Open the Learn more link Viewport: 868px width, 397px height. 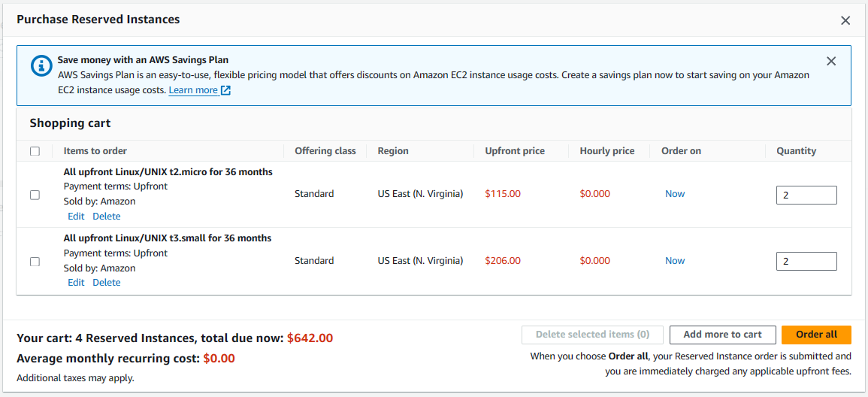193,90
